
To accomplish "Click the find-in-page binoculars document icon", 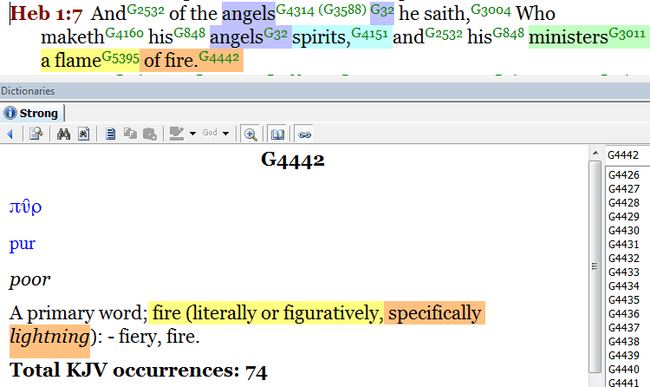I will [x=84, y=134].
